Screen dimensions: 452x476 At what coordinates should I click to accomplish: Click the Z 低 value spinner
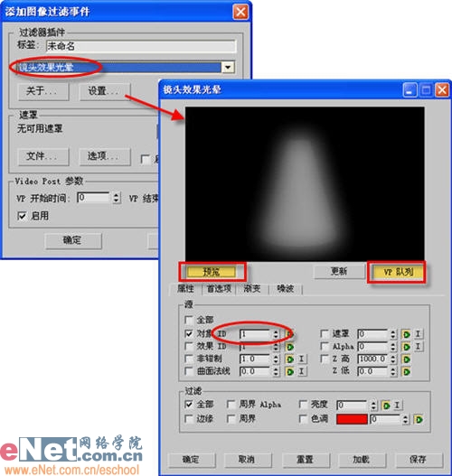[x=392, y=371]
